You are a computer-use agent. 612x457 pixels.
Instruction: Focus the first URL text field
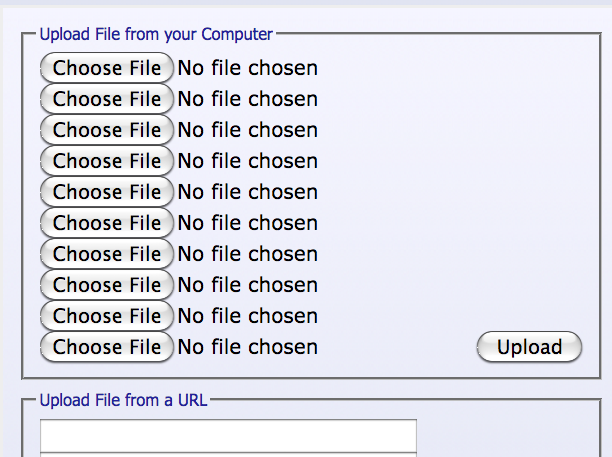click(228, 436)
